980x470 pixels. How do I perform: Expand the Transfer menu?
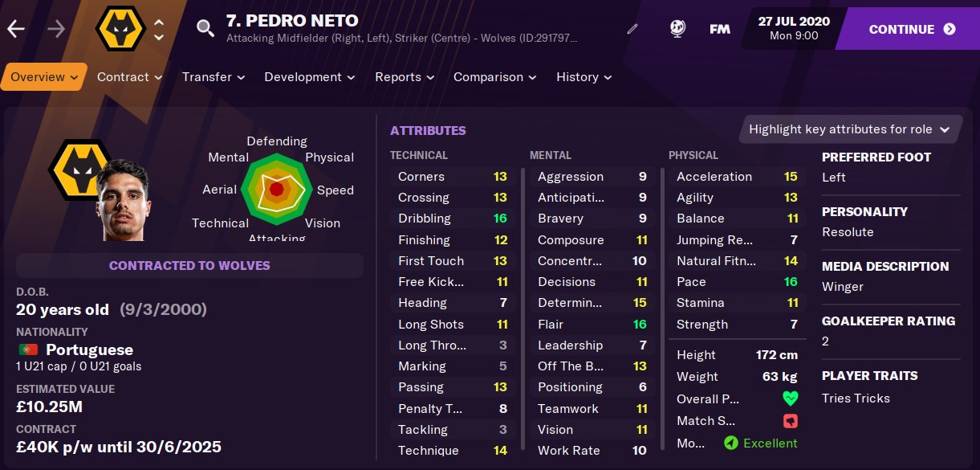pos(213,77)
